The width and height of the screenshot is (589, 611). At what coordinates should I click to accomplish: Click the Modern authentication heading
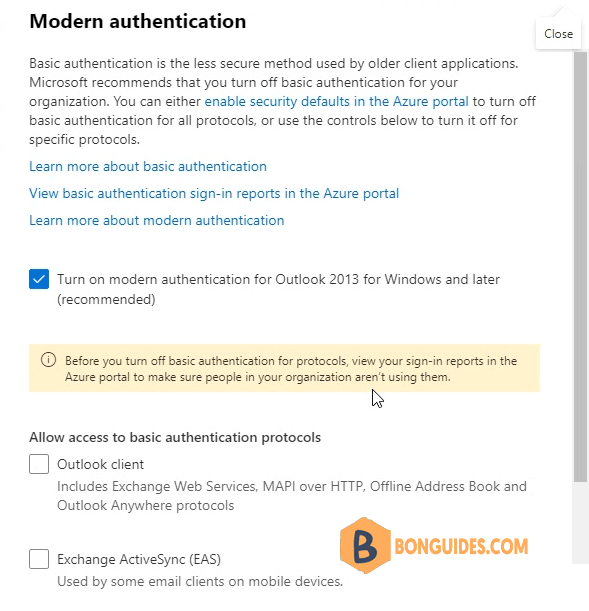[138, 21]
